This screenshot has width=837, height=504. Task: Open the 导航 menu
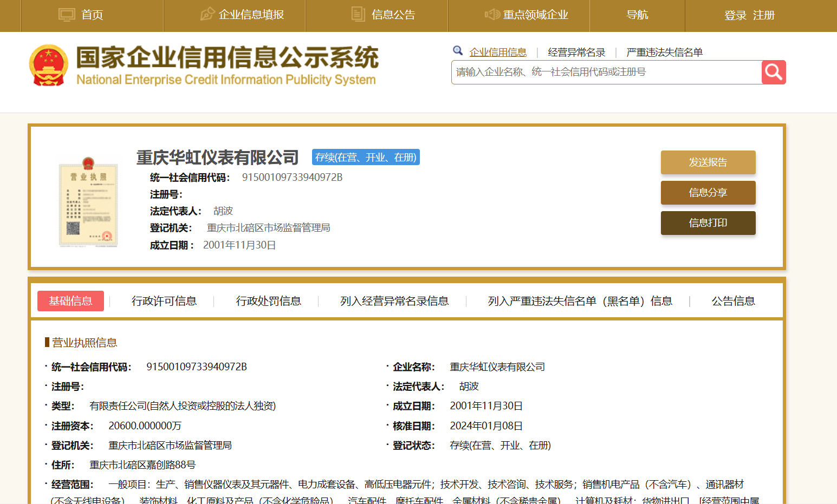637,15
